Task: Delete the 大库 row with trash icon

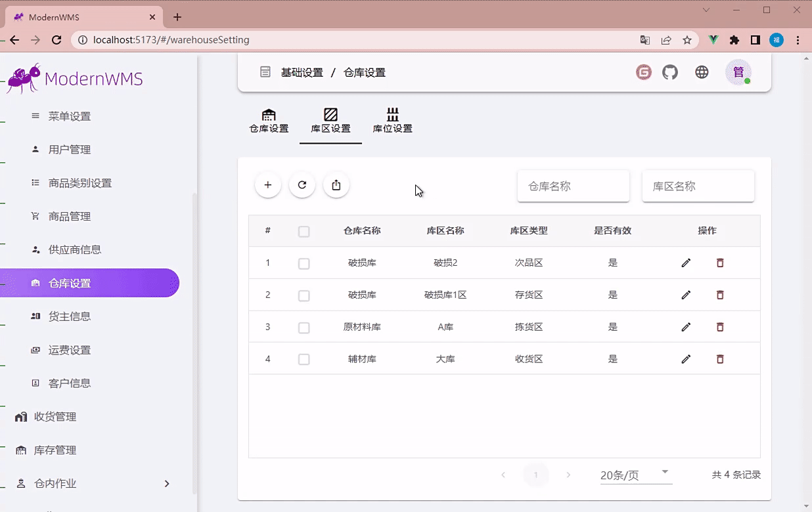Action: [720, 359]
